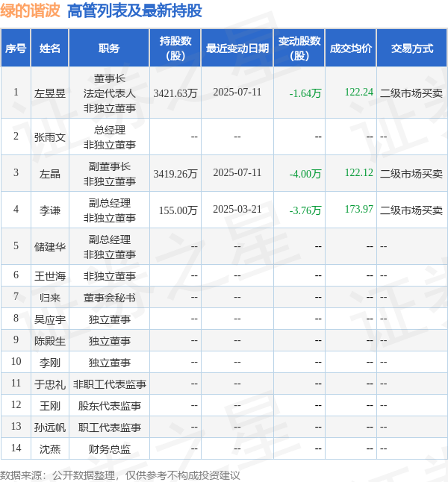
Task: Sort by the 姓名 column header
Action: [50, 48]
